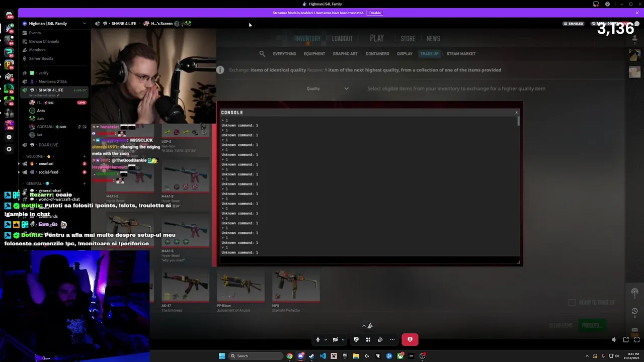Open camera options arrow
Viewport: 644px width, 362px height.
pos(343,340)
